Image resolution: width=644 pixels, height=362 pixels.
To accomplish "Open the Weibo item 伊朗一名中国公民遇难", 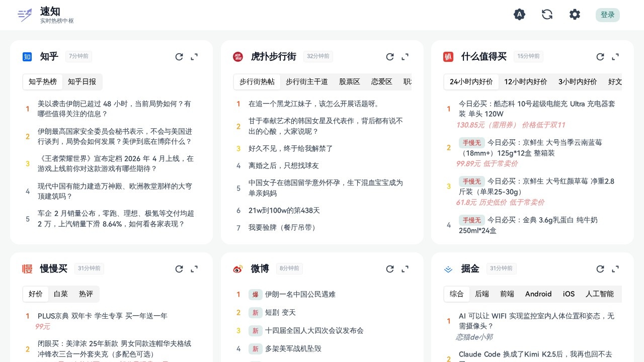I will click(x=300, y=294).
